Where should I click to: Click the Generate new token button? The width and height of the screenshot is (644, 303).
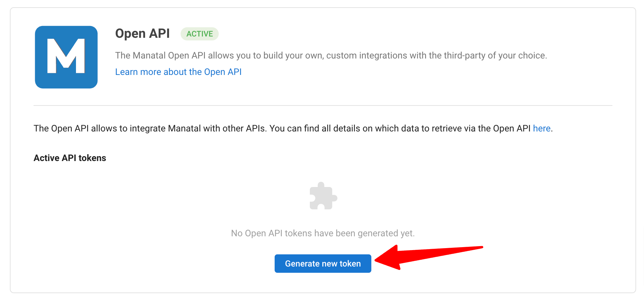tap(323, 264)
